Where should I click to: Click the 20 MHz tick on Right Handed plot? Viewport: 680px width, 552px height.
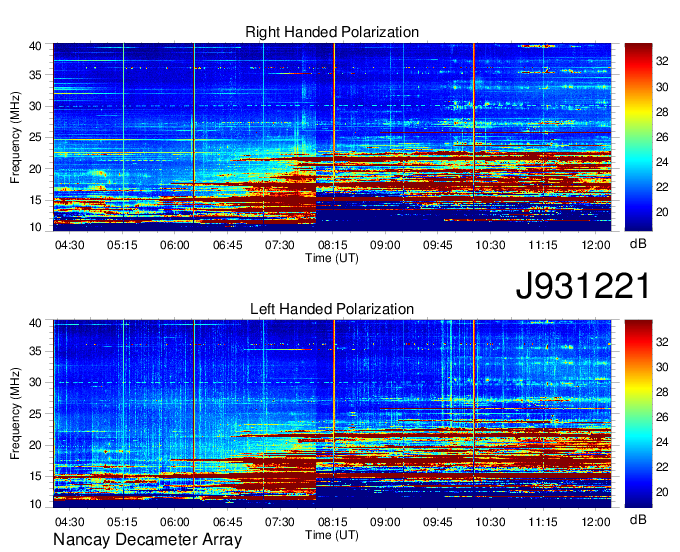tap(35, 169)
